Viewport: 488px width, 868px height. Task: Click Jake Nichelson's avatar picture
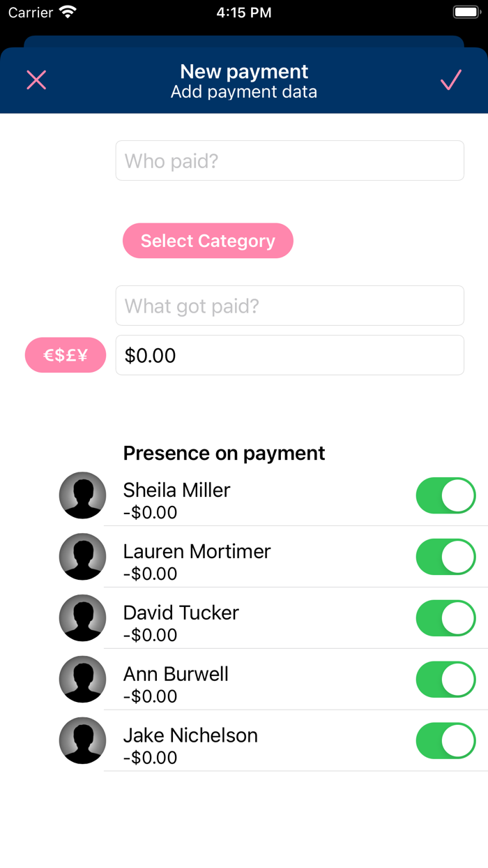point(82,740)
